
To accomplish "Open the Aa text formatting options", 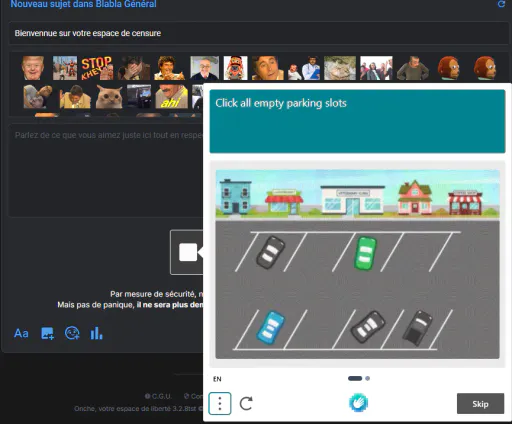I will 21,333.
